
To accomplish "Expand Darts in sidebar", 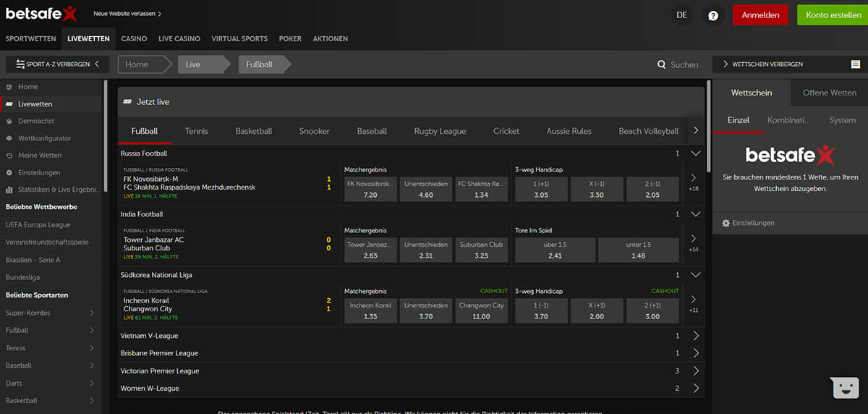I will 92,383.
